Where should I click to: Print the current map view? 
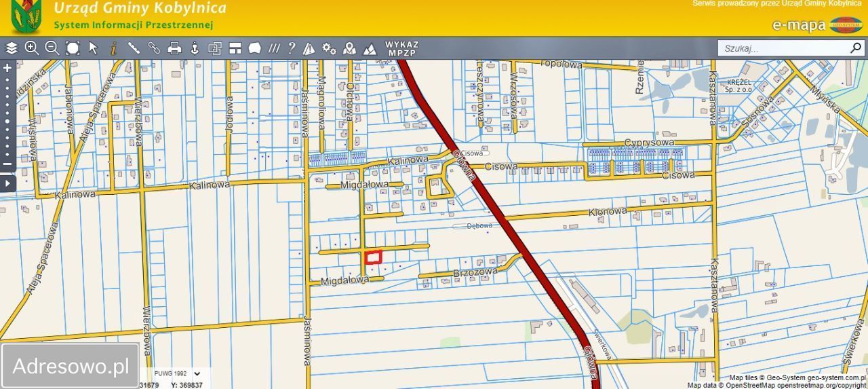(174, 48)
